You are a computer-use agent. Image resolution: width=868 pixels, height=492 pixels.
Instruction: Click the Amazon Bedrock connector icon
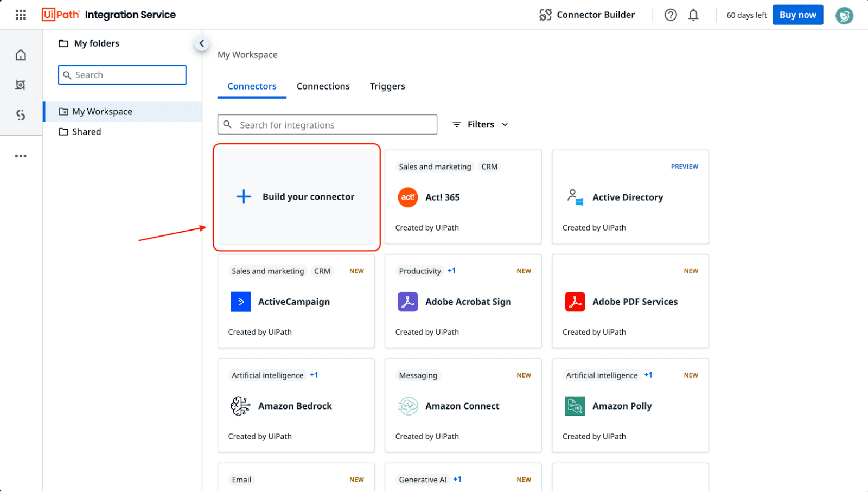click(x=240, y=406)
